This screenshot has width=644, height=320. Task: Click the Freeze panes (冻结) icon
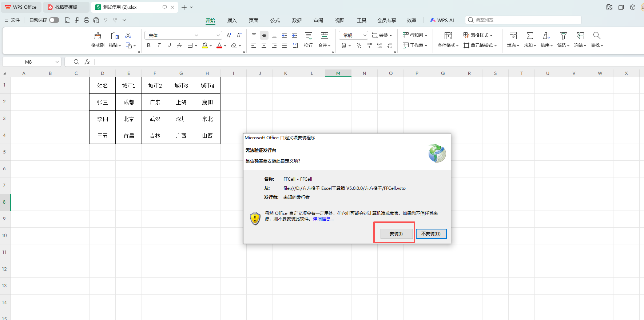tap(580, 36)
